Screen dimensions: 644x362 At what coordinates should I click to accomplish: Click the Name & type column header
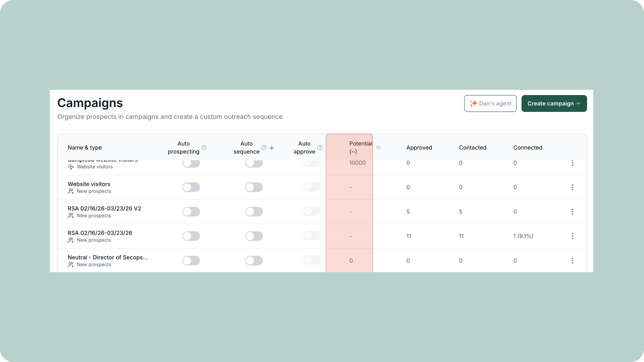85,147
